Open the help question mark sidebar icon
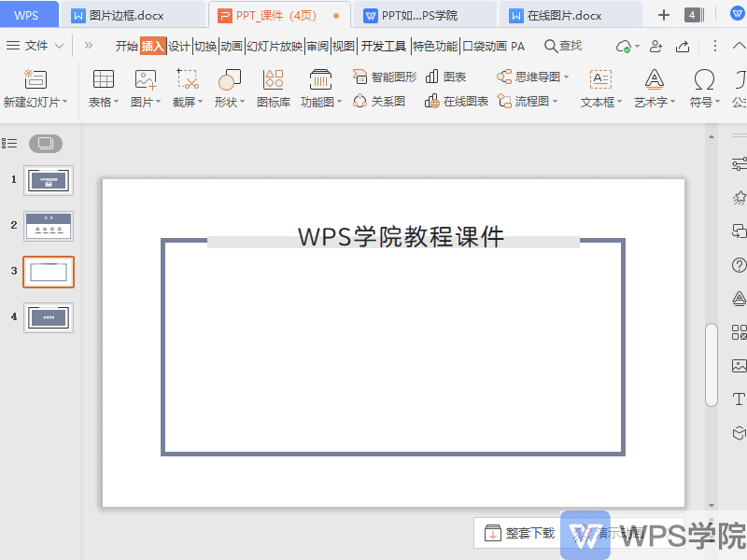 (x=739, y=265)
